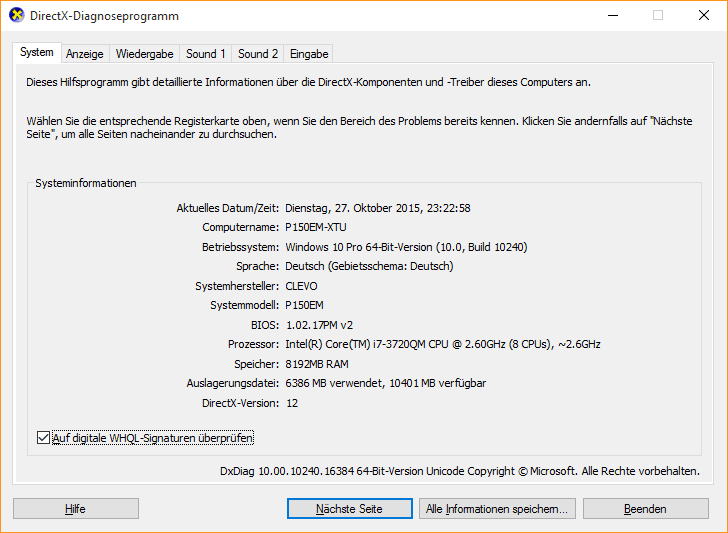Click Alle Informationen speichern button
Image resolution: width=728 pixels, height=533 pixels.
coord(497,509)
